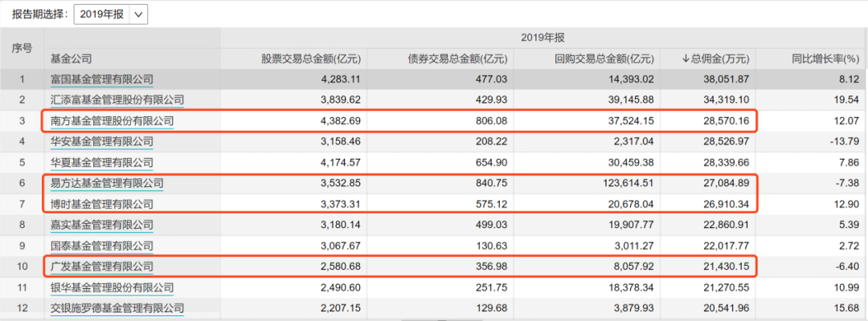
Task: Open 汇添富基金管理股份有限公司 link
Action: (x=117, y=100)
